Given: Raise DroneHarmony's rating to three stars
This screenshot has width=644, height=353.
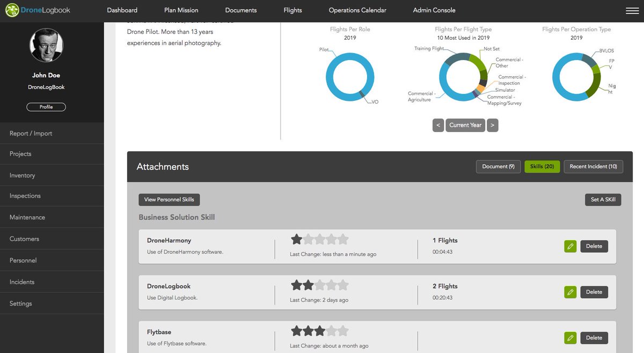Looking at the screenshot, I should tap(319, 239).
